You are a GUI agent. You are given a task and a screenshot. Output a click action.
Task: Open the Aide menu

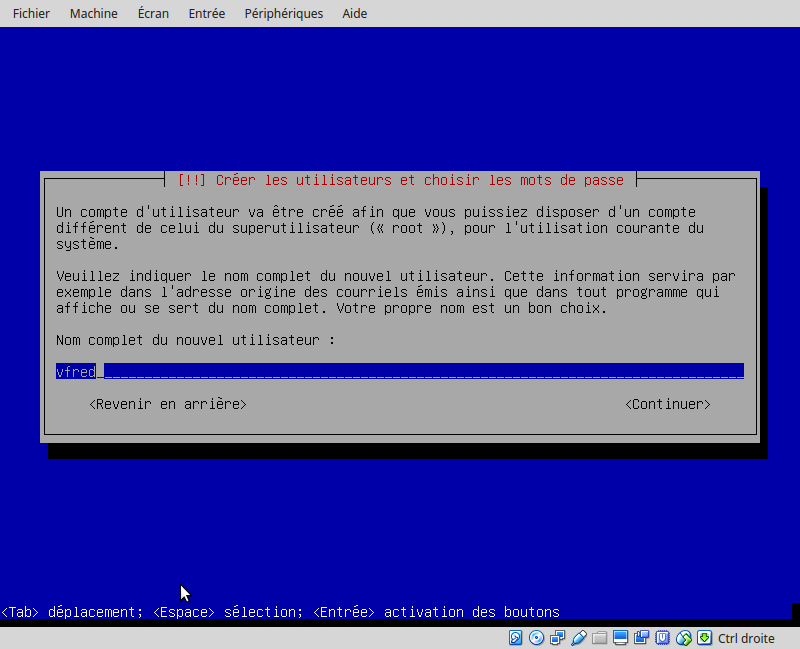[355, 13]
